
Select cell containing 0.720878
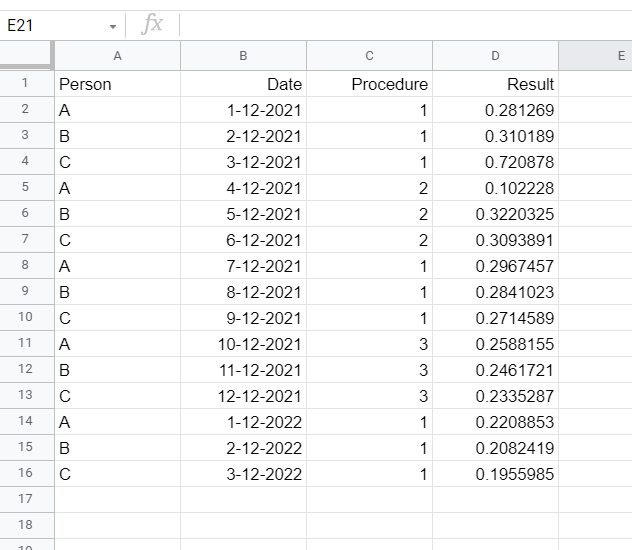pos(495,162)
